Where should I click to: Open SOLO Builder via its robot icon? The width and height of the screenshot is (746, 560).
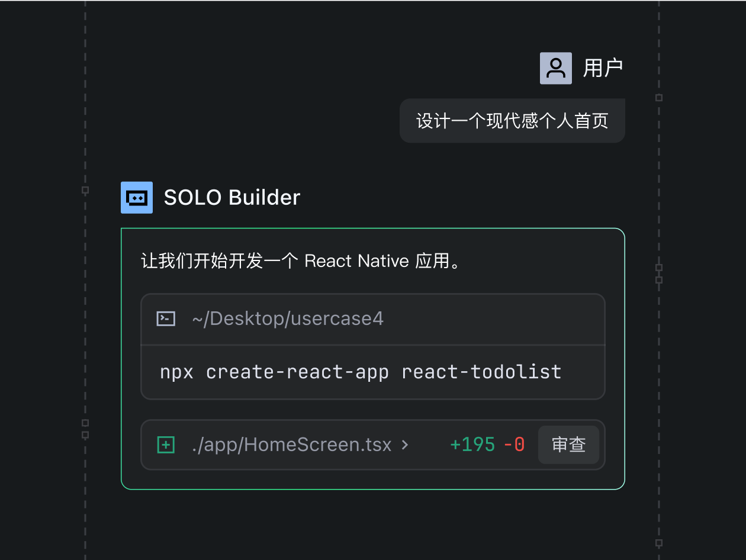[136, 197]
